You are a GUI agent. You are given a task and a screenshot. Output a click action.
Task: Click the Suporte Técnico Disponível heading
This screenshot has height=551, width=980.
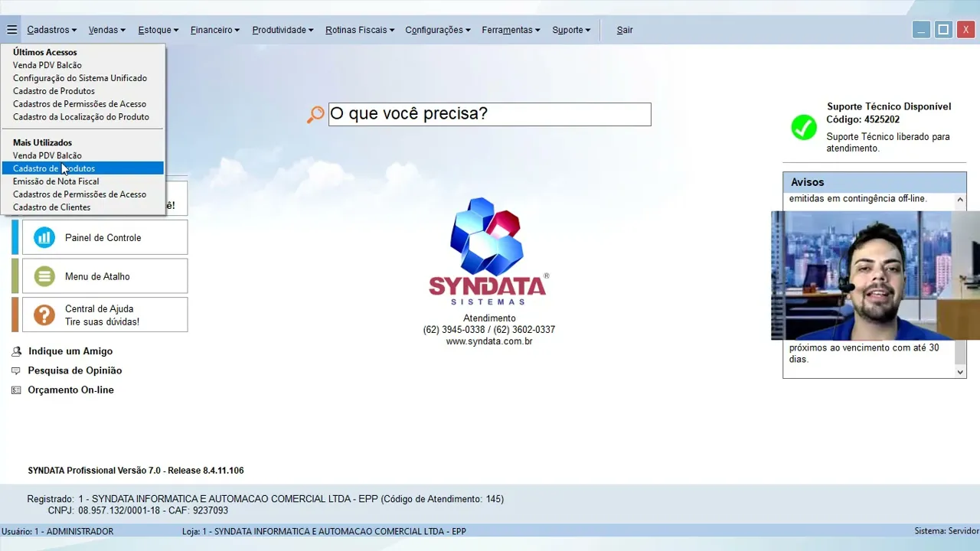tap(889, 107)
